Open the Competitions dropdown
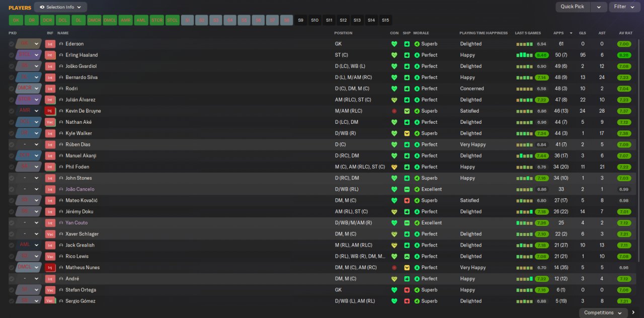Image resolution: width=644 pixels, height=318 pixels. tap(603, 312)
